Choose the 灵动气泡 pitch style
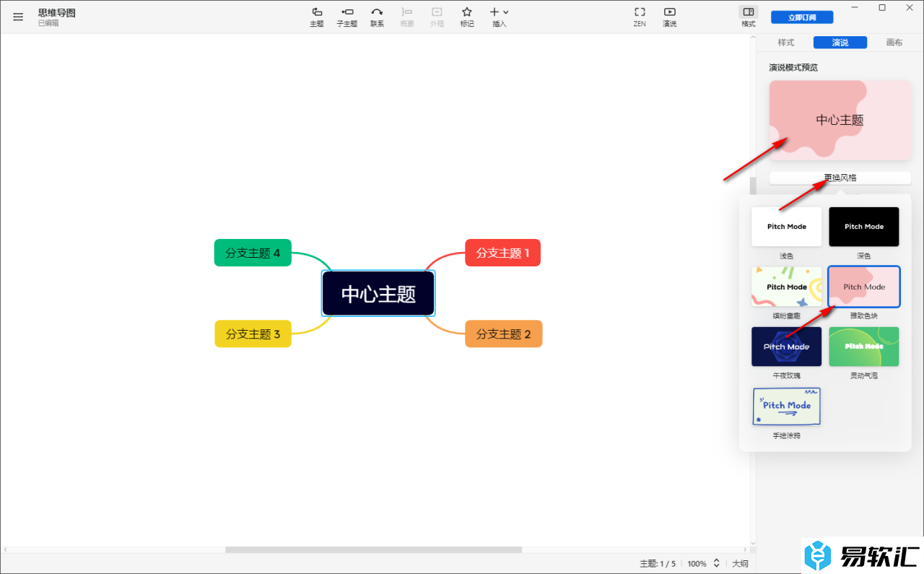Viewport: 924px width, 574px height. (x=864, y=347)
